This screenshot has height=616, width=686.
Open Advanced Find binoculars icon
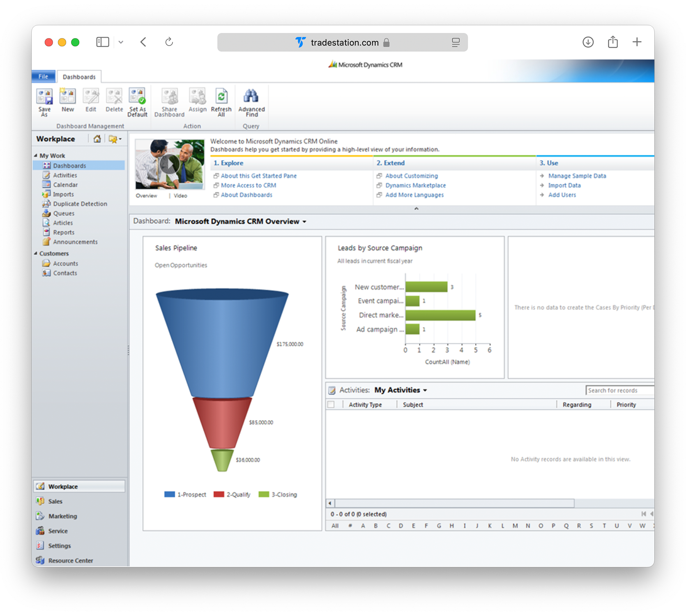tap(251, 103)
